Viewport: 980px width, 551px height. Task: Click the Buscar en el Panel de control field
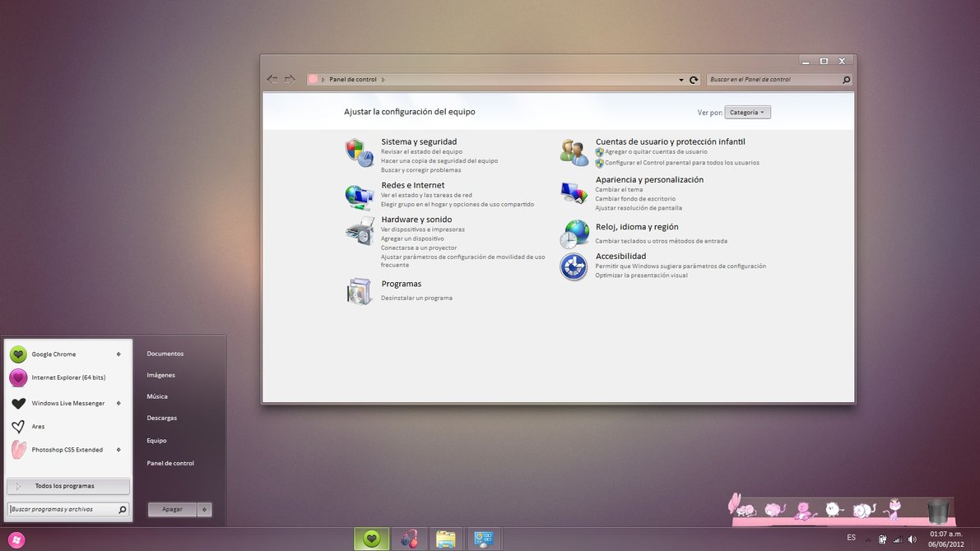[x=773, y=80]
